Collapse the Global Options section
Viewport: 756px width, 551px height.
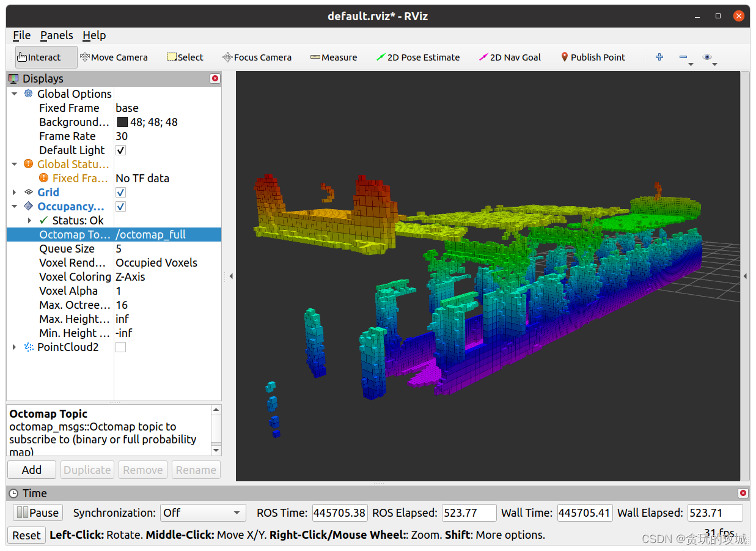pos(14,94)
